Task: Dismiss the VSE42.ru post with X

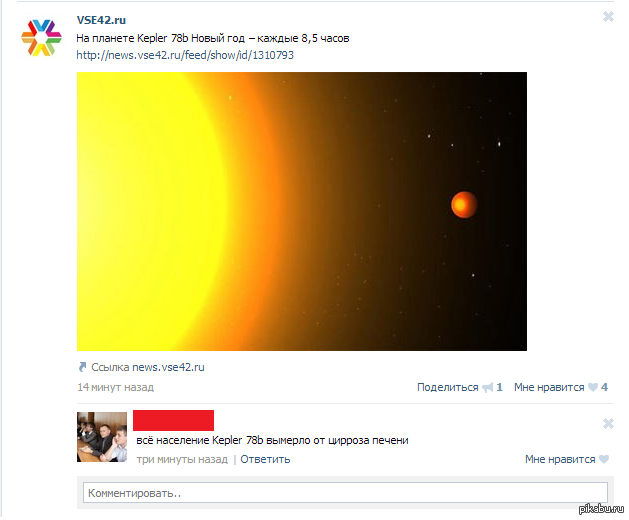Action: click(x=608, y=17)
